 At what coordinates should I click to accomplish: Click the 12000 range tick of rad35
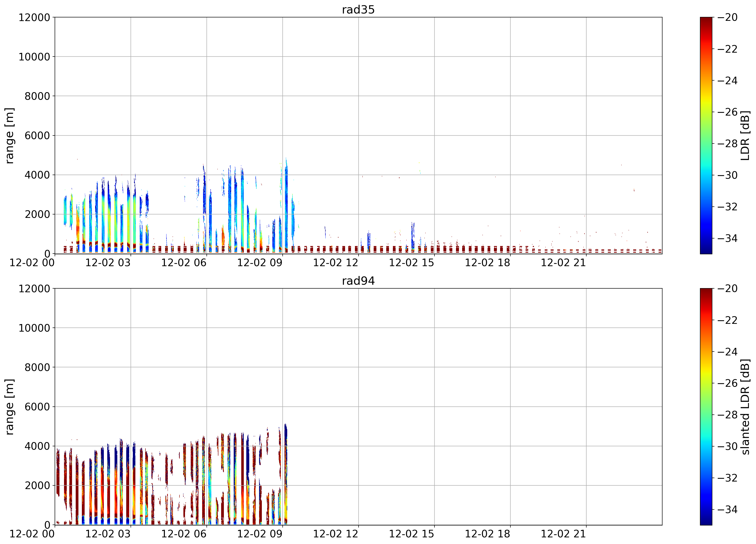[x=34, y=17]
